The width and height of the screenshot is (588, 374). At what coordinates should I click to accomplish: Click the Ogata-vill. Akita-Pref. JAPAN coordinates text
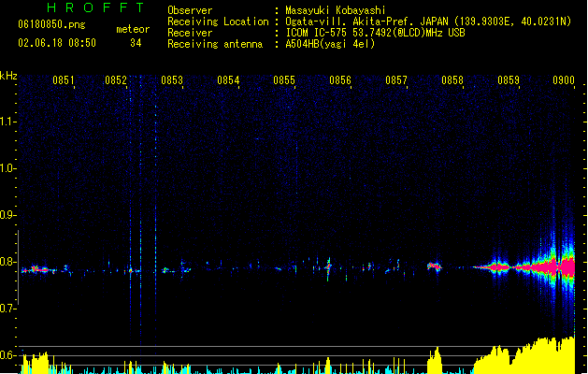[x=428, y=22]
